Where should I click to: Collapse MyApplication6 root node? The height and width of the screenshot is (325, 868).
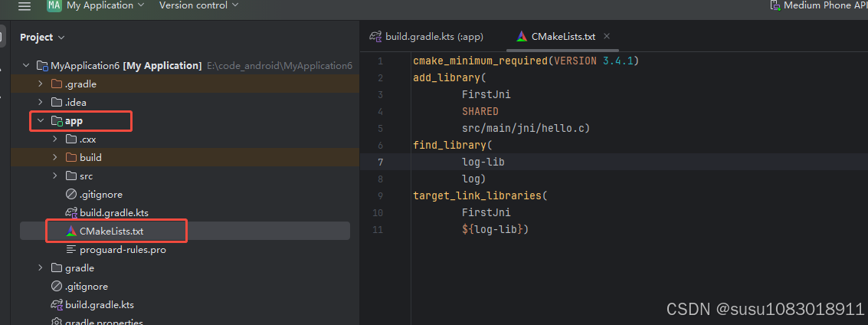click(25, 66)
